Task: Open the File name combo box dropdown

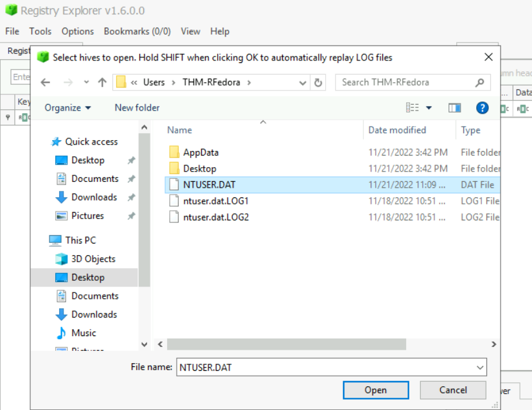Action: (480, 367)
